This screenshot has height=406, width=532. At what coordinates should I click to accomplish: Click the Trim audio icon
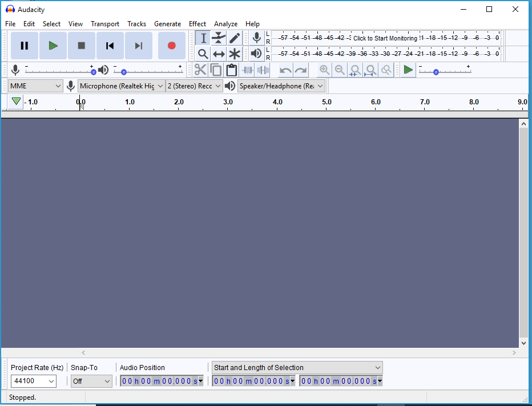coord(247,70)
